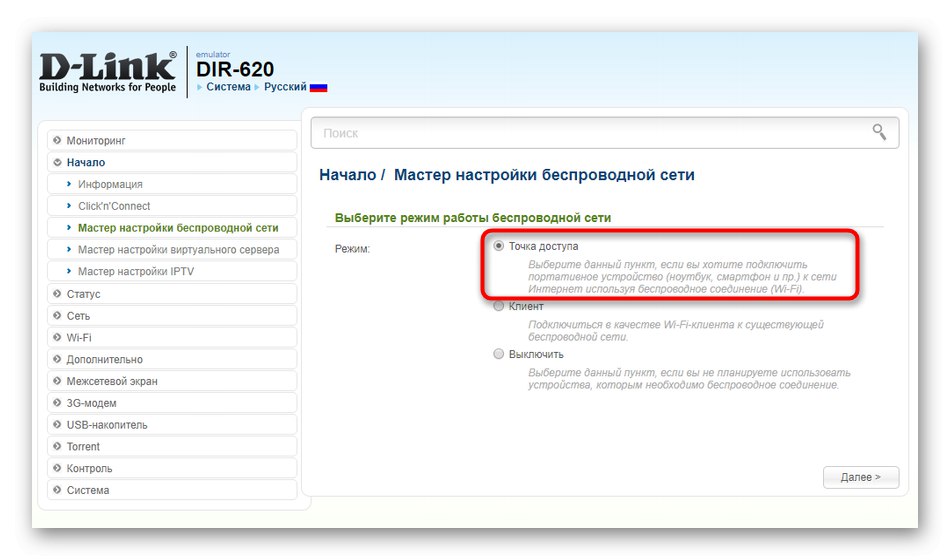Click the Статус menu label

84,294
